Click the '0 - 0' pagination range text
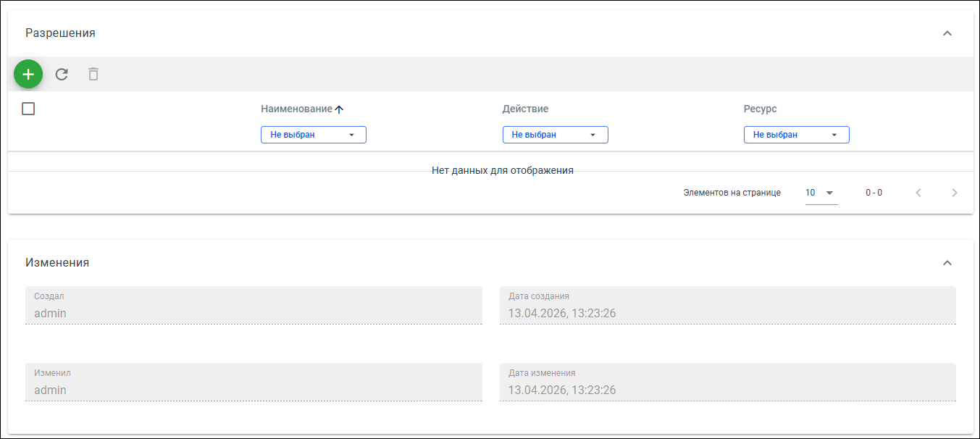 (874, 193)
